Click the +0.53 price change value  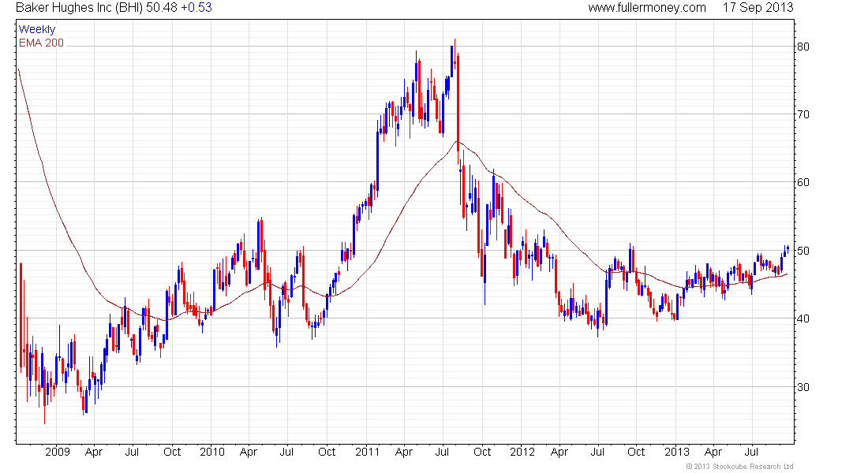click(196, 8)
